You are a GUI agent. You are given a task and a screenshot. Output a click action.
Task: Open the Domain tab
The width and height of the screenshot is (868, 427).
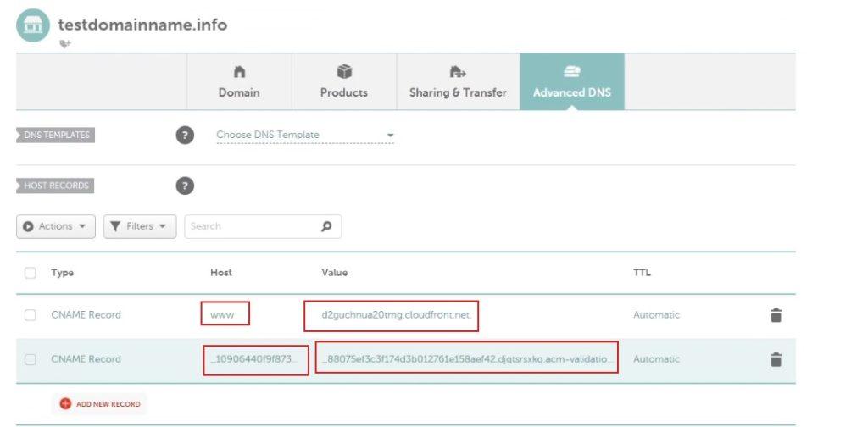click(239, 82)
